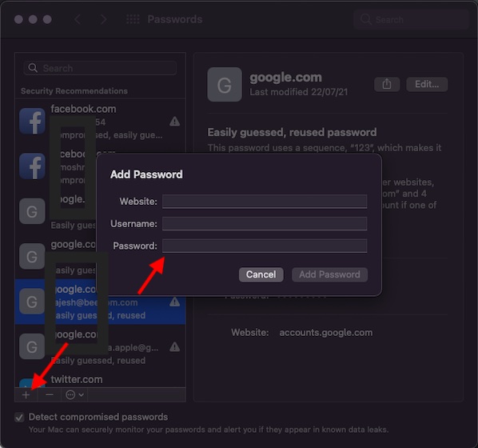Viewport: 478px width, 448px height.
Task: Cancel the Add Password dialog
Action: [x=261, y=274]
